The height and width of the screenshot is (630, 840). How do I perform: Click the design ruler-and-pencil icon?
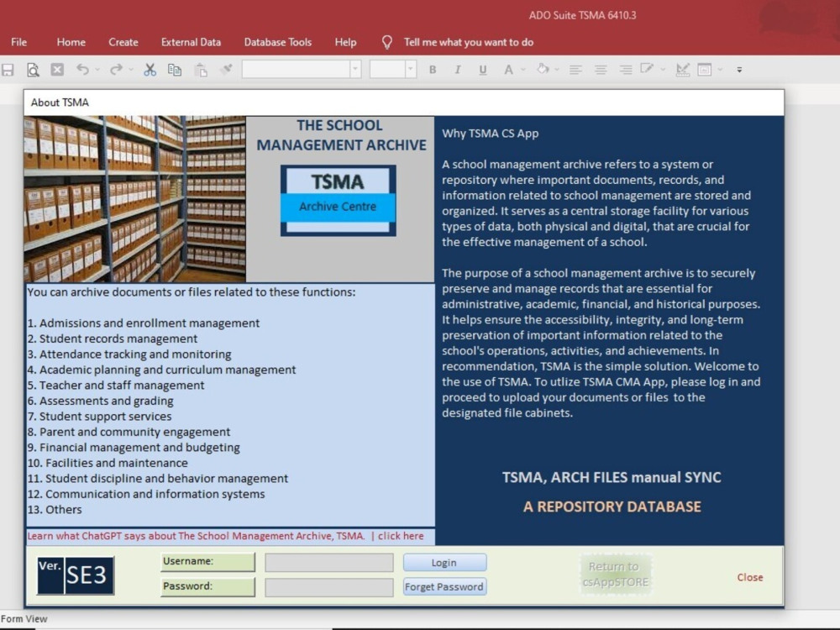click(682, 70)
